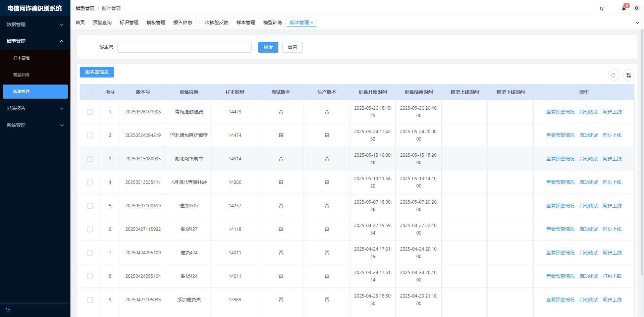The height and width of the screenshot is (317, 644).
Task: Click the 检索 search button
Action: click(268, 47)
